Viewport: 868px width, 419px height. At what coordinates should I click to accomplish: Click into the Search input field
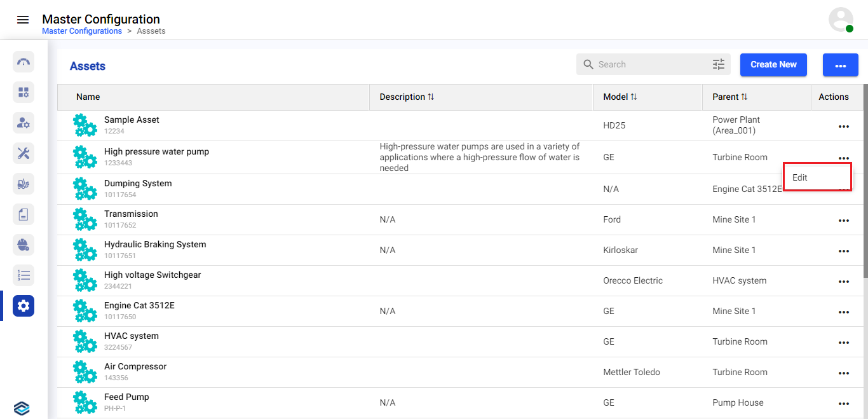(651, 64)
